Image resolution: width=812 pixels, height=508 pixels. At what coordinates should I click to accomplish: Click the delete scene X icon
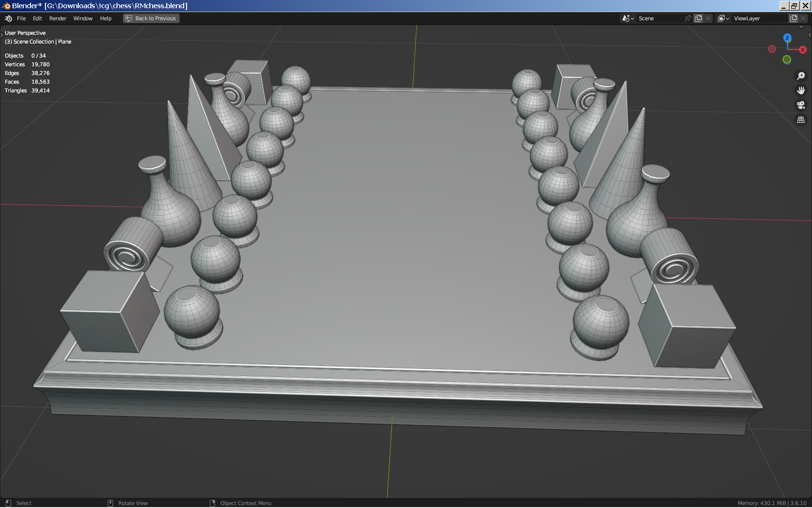tap(708, 18)
